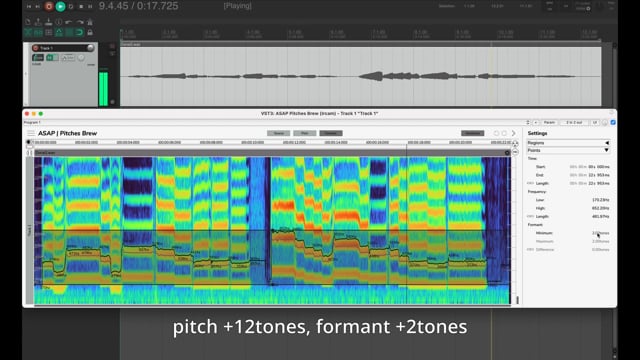Click the Frequency Low value 170.23Hz
The width and height of the screenshot is (640, 360).
tap(600, 200)
